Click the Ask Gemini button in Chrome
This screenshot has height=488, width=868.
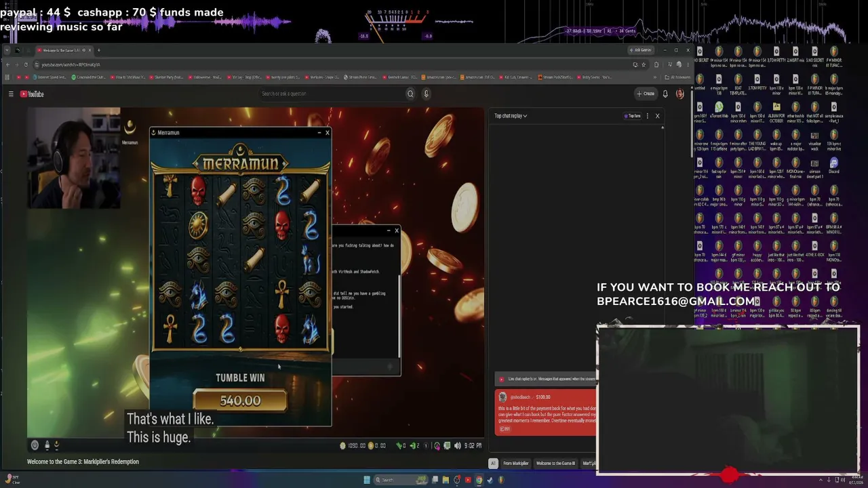click(x=640, y=50)
